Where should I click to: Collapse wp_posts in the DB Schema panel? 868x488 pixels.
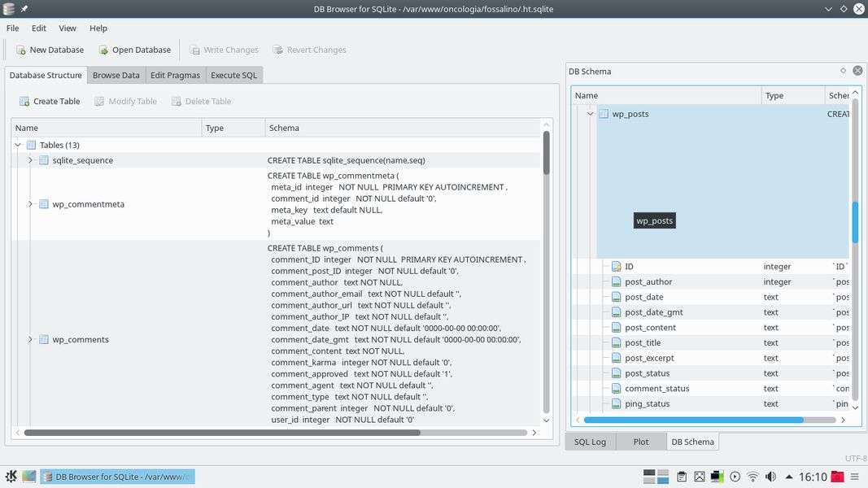click(591, 114)
